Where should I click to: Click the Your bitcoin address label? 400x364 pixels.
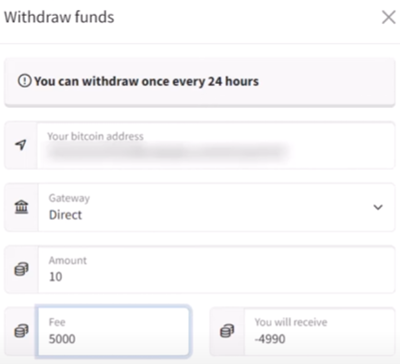click(x=95, y=136)
